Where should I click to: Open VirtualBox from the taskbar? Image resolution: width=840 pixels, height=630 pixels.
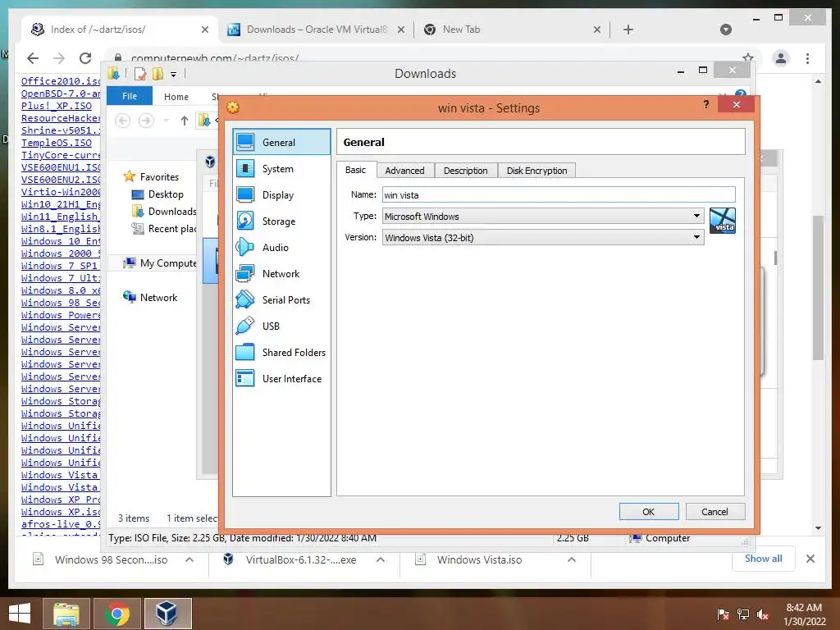pos(167,614)
